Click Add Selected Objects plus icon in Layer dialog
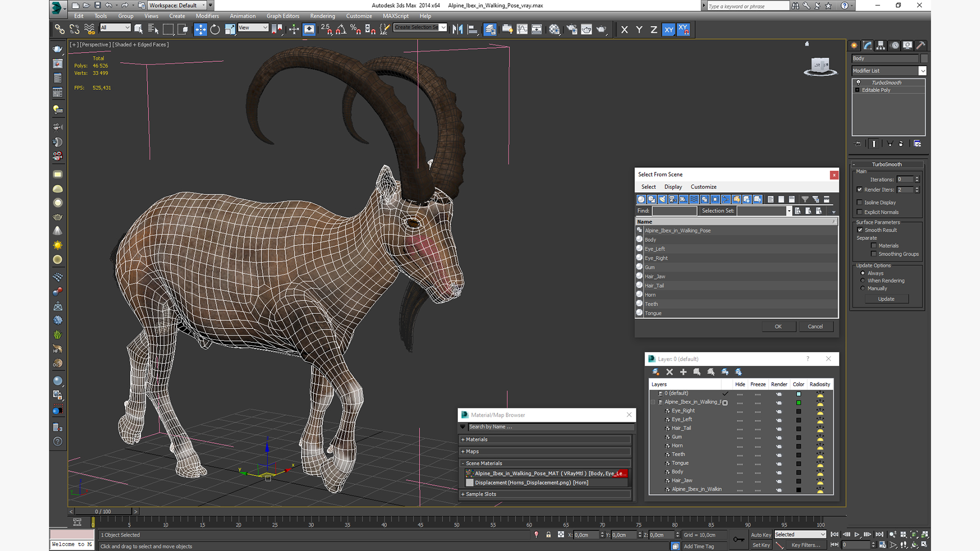 point(683,372)
